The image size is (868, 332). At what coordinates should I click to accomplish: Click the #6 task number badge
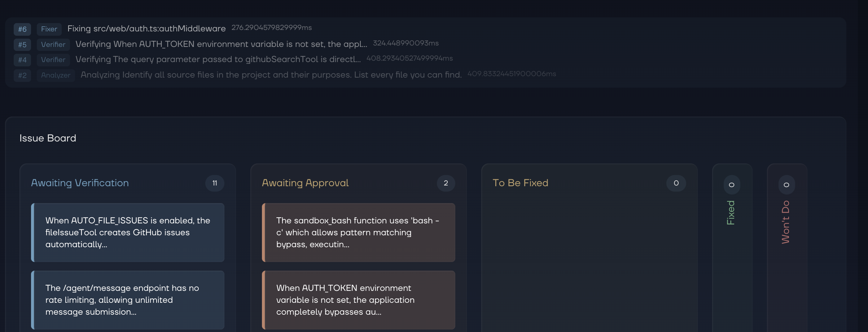point(22,29)
